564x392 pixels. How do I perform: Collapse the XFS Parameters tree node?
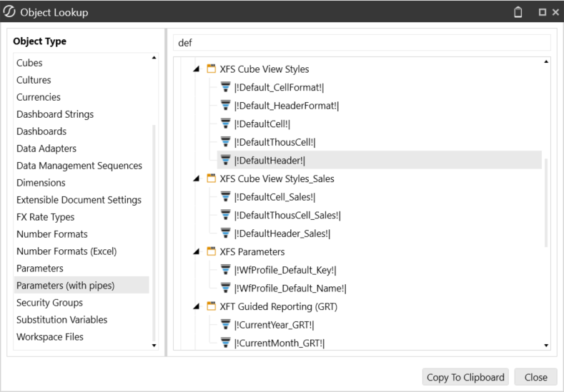[x=197, y=252]
